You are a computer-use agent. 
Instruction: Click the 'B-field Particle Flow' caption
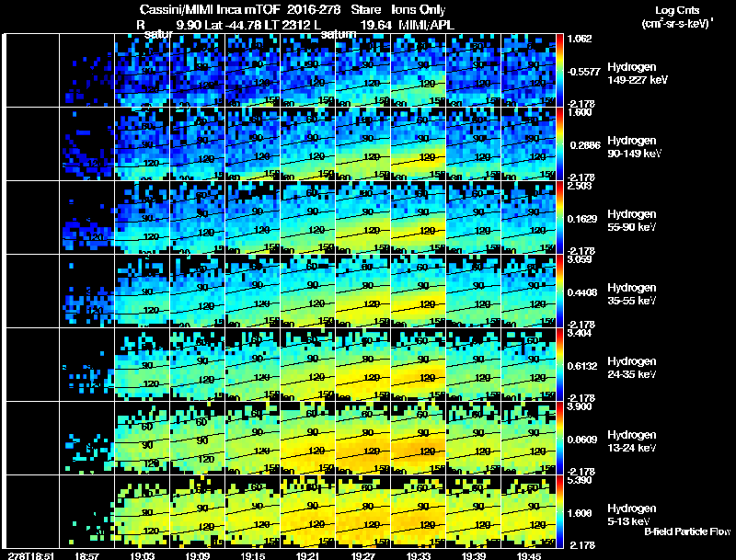687,531
